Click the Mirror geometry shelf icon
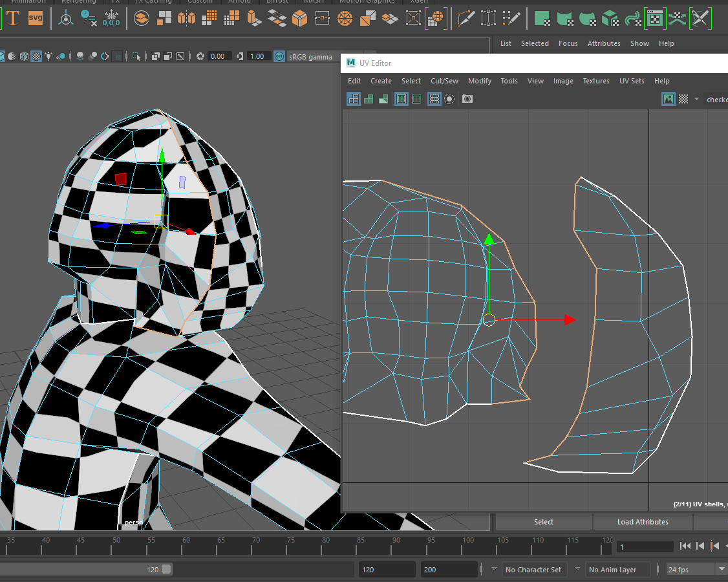Image resolution: width=728 pixels, height=582 pixels. point(187,19)
